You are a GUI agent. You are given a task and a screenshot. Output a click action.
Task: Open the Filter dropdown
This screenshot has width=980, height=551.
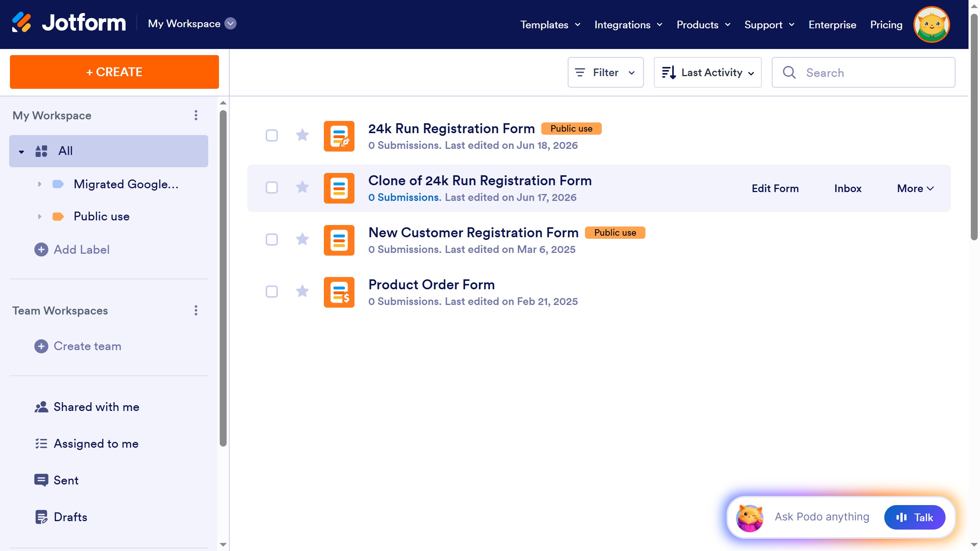(606, 72)
